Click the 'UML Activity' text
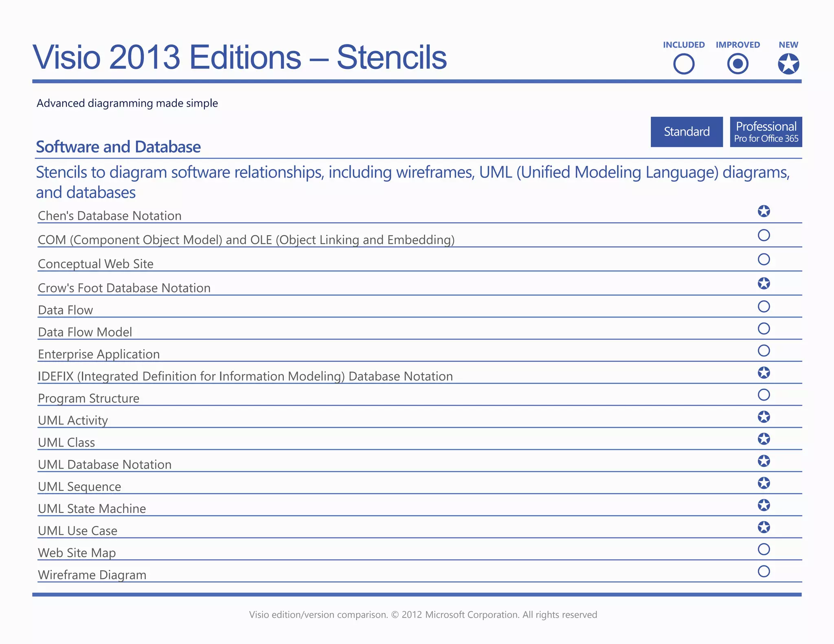 pos(73,420)
